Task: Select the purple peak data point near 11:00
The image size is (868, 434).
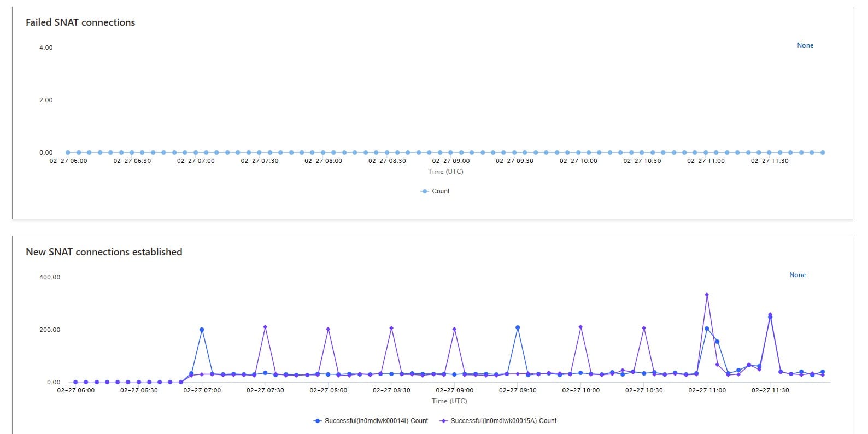Action: pos(707,295)
